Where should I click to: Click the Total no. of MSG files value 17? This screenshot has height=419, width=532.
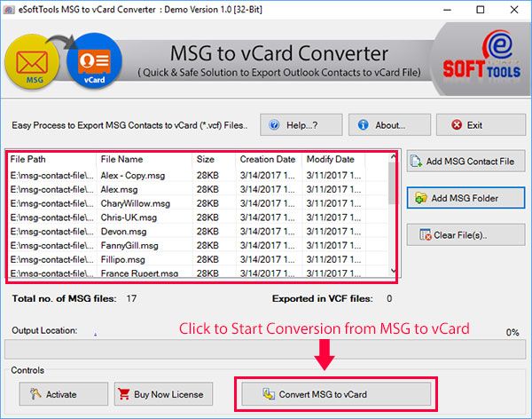[131, 298]
